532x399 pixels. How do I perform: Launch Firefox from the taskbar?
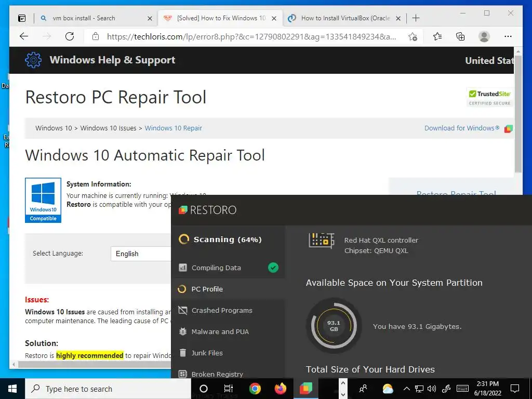point(280,389)
